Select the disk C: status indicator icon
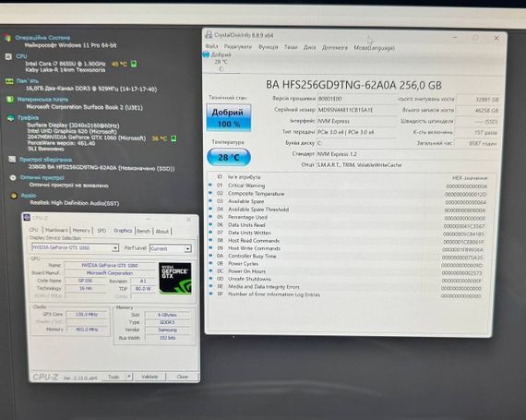The height and width of the screenshot is (420, 526). click(x=206, y=54)
